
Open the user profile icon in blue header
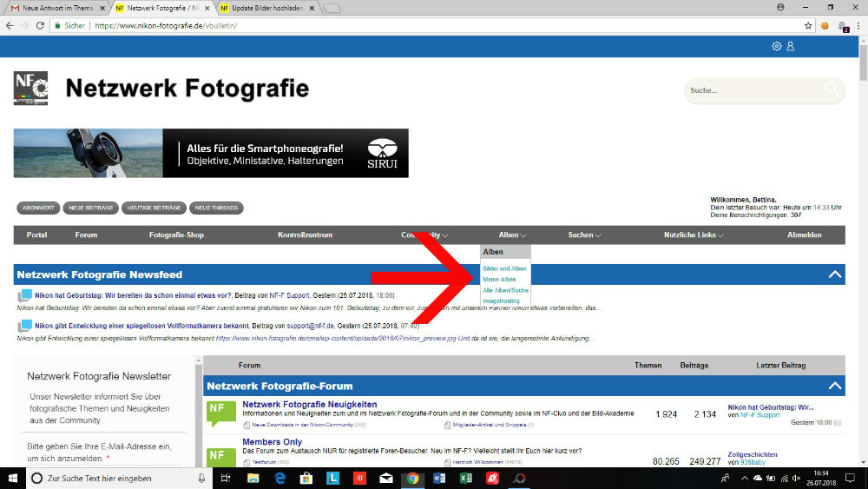pos(791,47)
